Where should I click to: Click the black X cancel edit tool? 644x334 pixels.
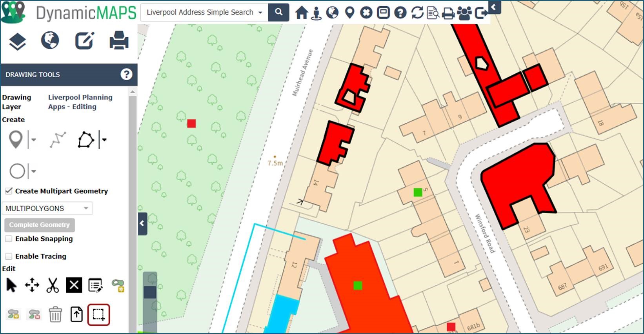[74, 285]
